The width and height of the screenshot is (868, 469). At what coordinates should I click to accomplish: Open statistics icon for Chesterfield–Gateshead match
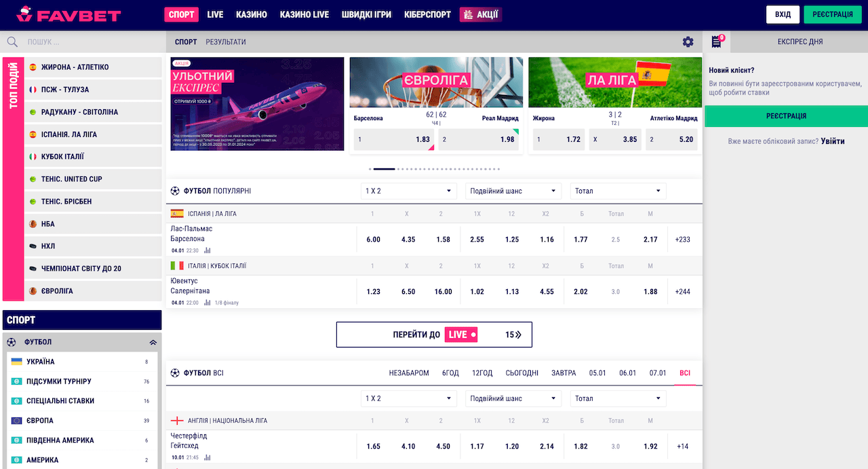pyautogui.click(x=208, y=457)
